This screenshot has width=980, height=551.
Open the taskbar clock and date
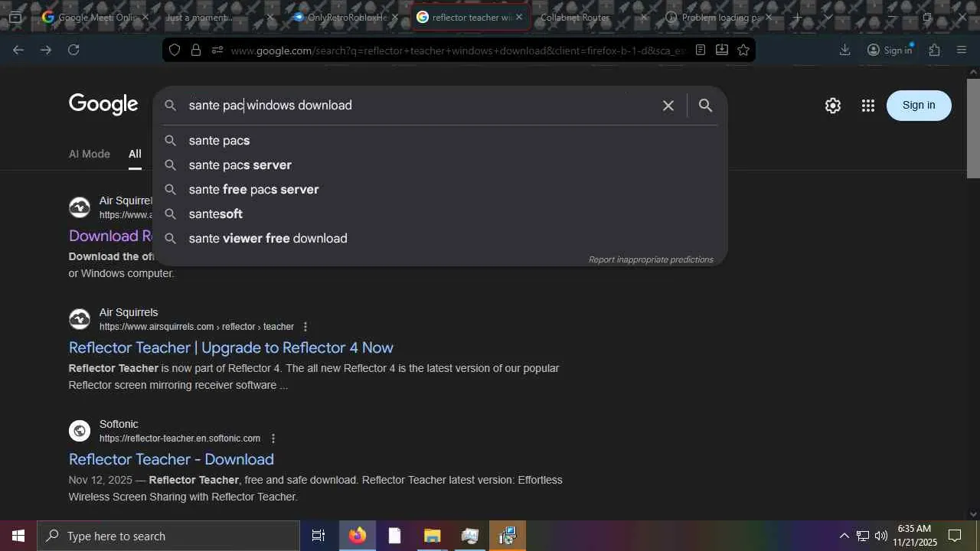coord(915,536)
